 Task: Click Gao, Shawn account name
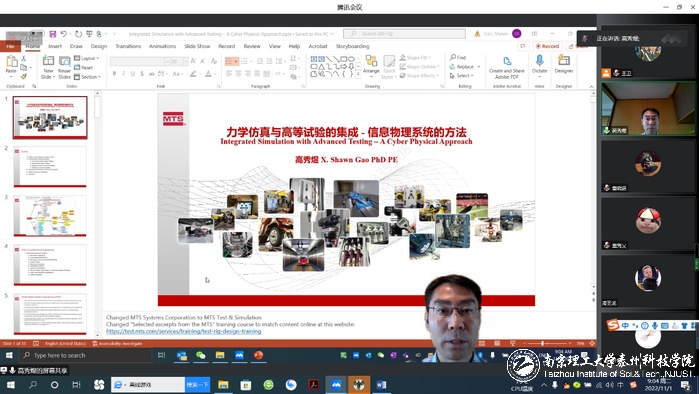tap(496, 34)
